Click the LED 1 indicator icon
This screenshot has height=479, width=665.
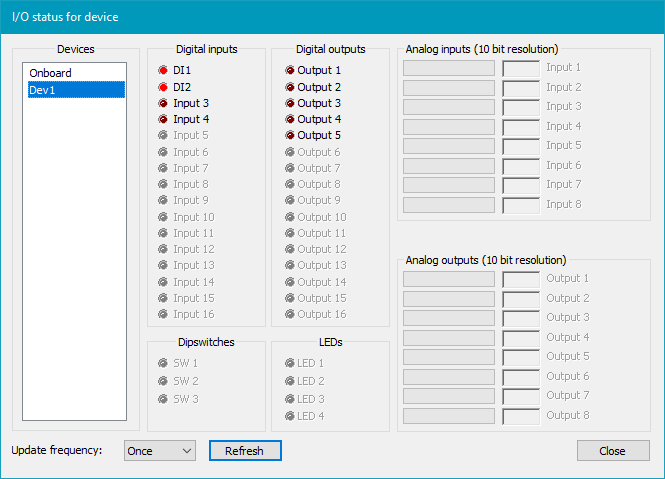(290, 363)
